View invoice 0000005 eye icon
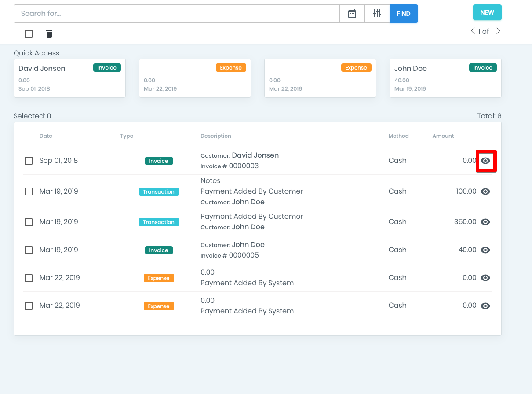 tap(485, 250)
